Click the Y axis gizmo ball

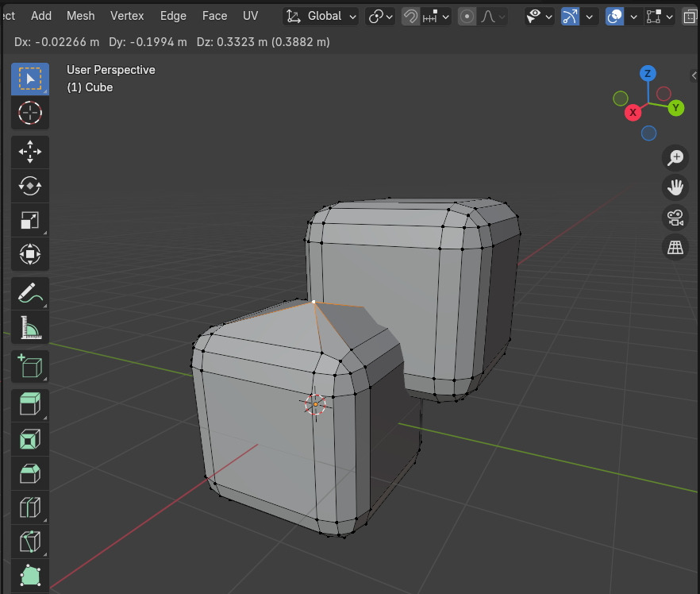click(x=676, y=108)
